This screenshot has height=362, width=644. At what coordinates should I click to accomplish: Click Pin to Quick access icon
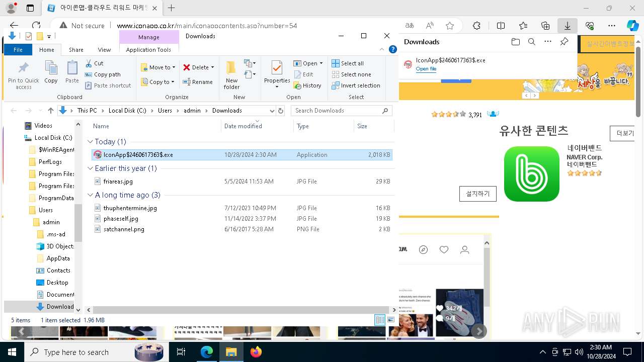[x=23, y=75]
